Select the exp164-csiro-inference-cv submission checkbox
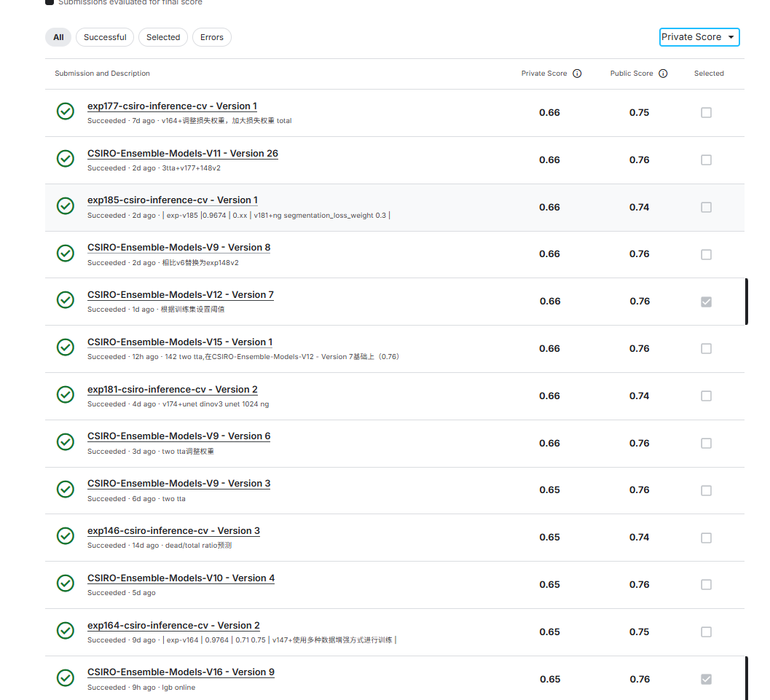The height and width of the screenshot is (700, 770). click(706, 632)
